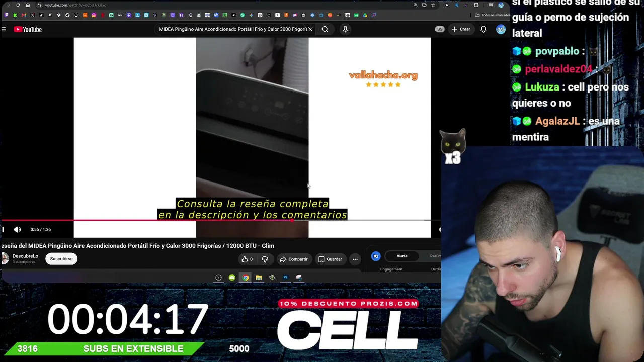This screenshot has width=644, height=362.
Task: Open the DescubreLo channel name link
Action: (25, 256)
